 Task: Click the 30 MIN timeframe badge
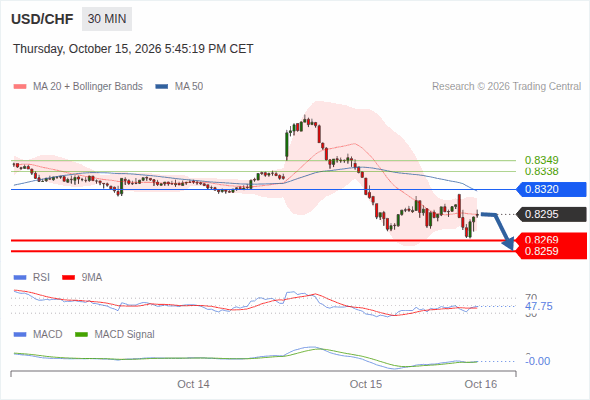click(x=107, y=19)
